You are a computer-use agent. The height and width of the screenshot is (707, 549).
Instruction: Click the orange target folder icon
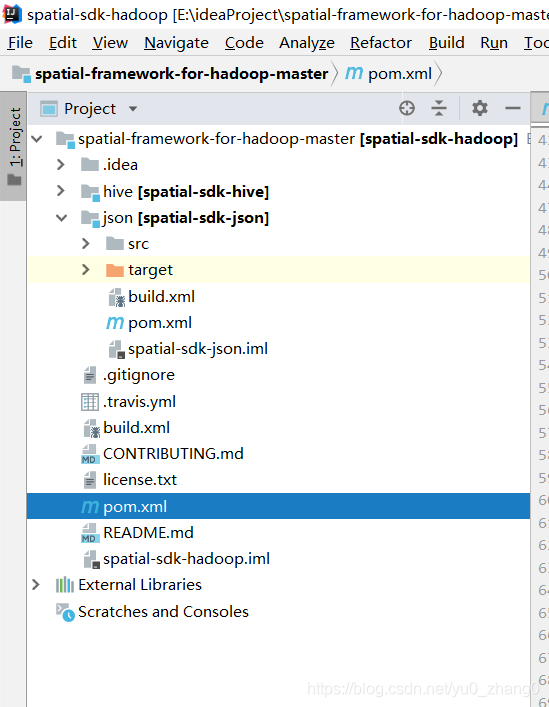(x=114, y=270)
